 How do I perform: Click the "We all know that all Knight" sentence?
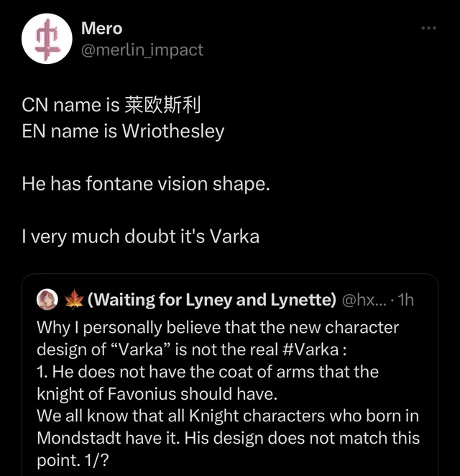(x=227, y=416)
